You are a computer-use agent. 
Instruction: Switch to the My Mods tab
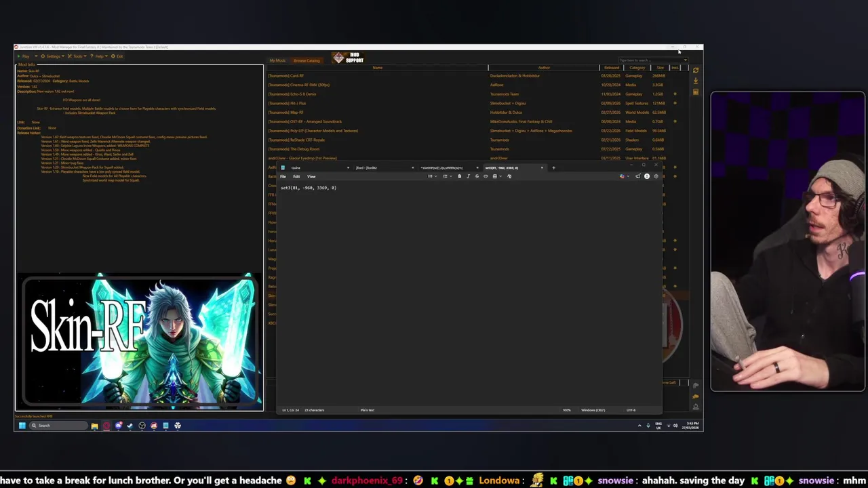point(277,60)
